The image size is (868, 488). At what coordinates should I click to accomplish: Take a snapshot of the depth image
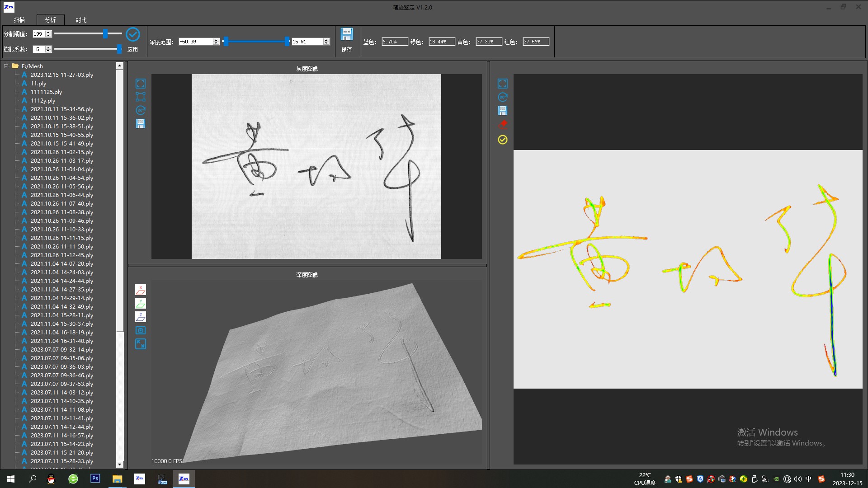click(141, 330)
